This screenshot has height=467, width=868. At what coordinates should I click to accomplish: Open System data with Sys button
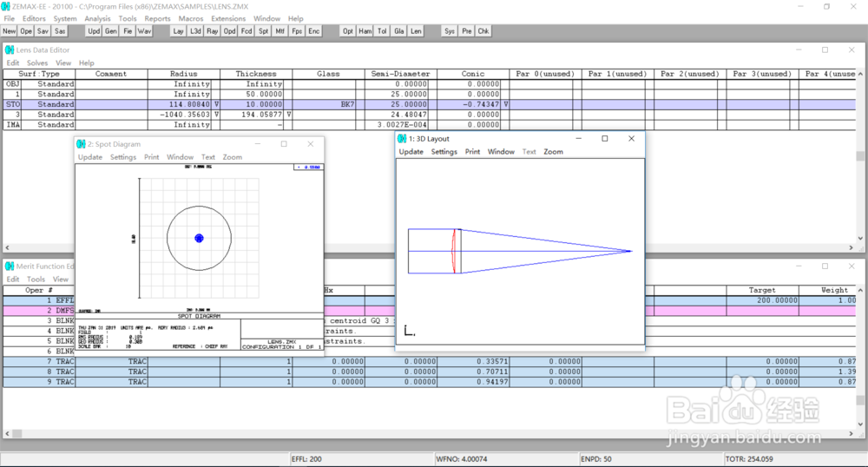pos(450,31)
